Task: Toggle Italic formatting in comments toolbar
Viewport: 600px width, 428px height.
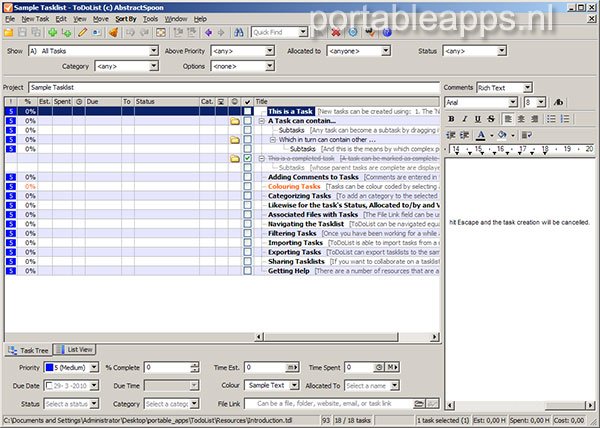Action: click(465, 119)
